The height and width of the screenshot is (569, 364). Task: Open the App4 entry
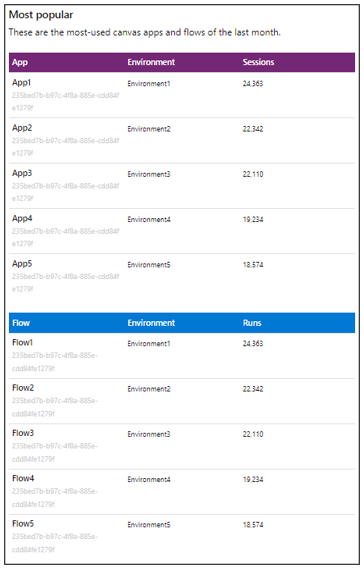[22, 218]
